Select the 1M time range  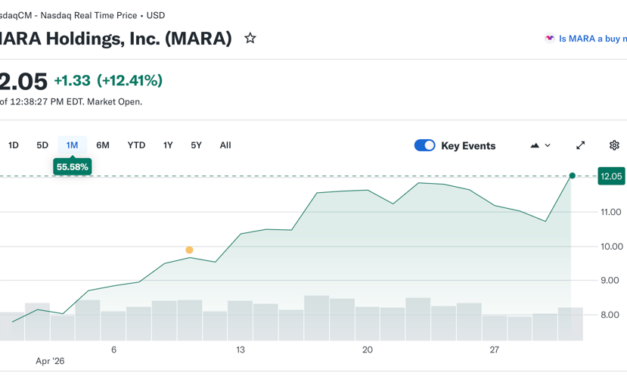pos(72,145)
